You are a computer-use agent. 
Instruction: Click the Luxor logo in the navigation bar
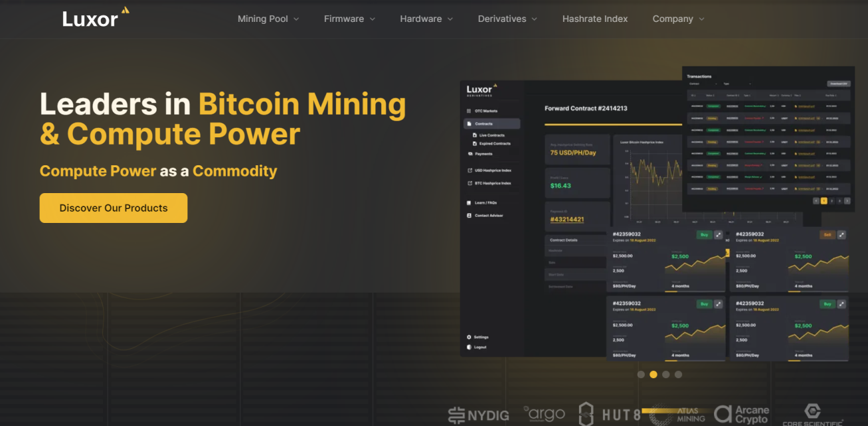tap(96, 18)
